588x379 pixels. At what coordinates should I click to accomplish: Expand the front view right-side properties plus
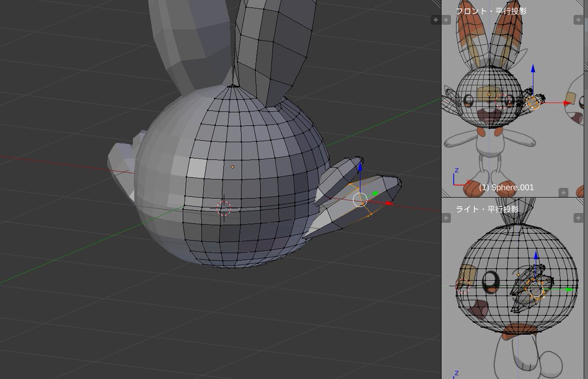point(579,20)
